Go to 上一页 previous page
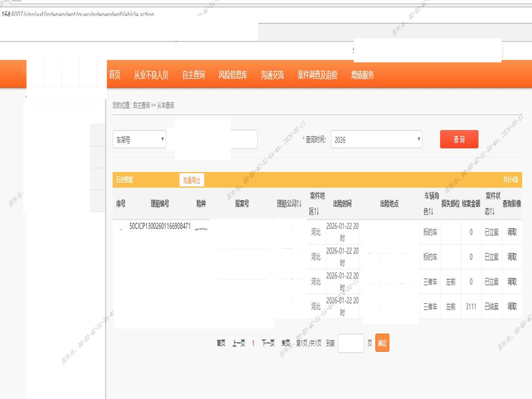The height and width of the screenshot is (399, 532). pyautogui.click(x=239, y=343)
